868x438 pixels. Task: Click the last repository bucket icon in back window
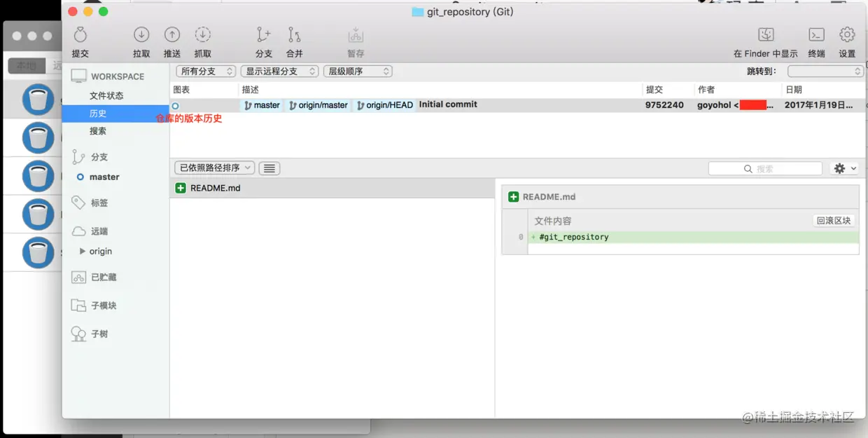point(38,252)
